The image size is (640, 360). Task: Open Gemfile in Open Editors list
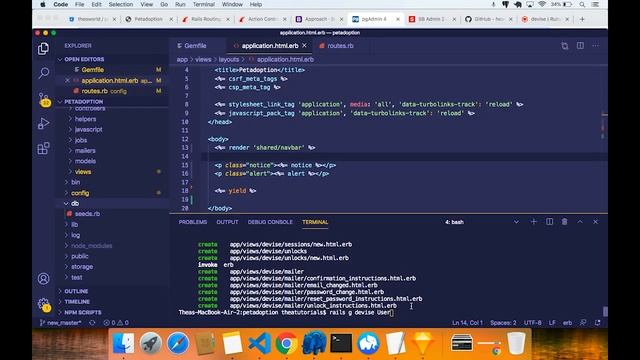(x=92, y=69)
